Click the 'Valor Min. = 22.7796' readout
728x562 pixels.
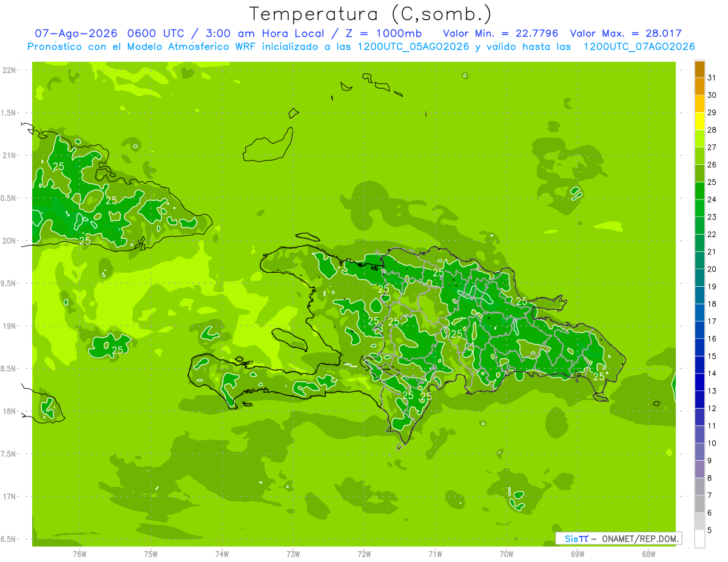500,33
